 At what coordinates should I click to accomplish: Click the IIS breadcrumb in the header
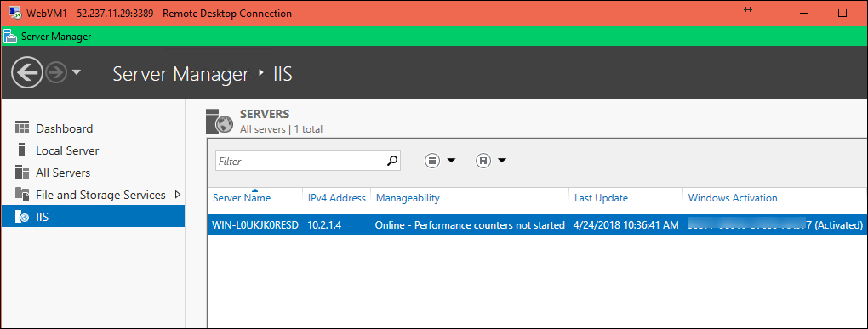tap(283, 74)
